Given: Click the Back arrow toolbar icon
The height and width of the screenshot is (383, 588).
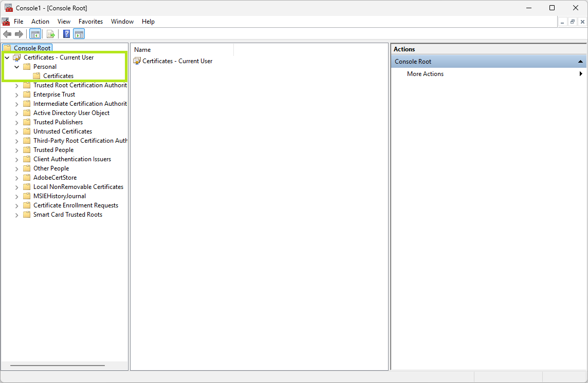Looking at the screenshot, I should click(7, 34).
